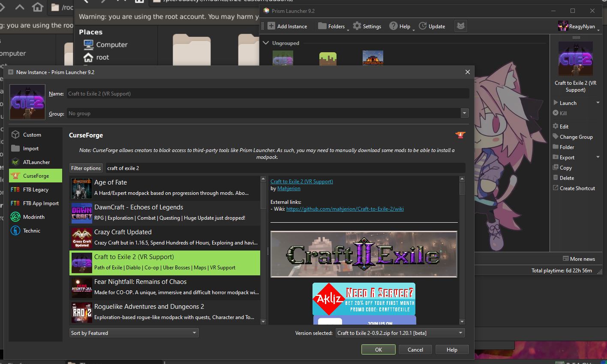This screenshot has height=364, width=607.
Task: Click More news in status bar
Action: click(579, 259)
